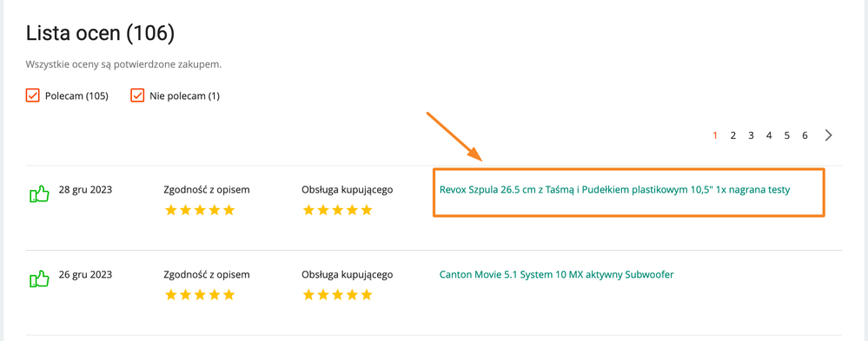Click the Lista ocen (106) heading
This screenshot has width=868, height=341.
point(100,34)
